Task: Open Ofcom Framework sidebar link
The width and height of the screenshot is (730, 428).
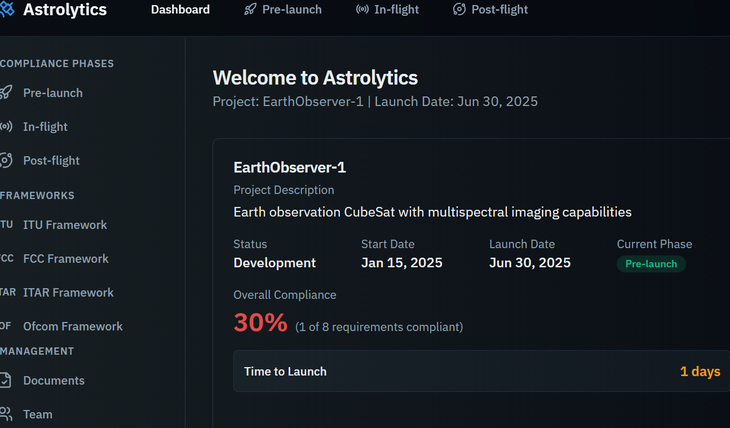Action: [72, 327]
